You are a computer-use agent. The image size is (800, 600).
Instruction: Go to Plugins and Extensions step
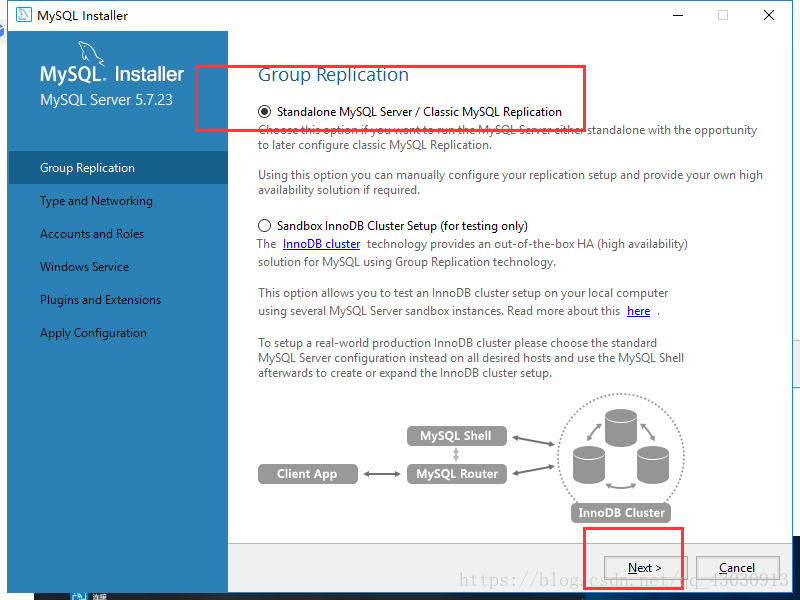(101, 300)
